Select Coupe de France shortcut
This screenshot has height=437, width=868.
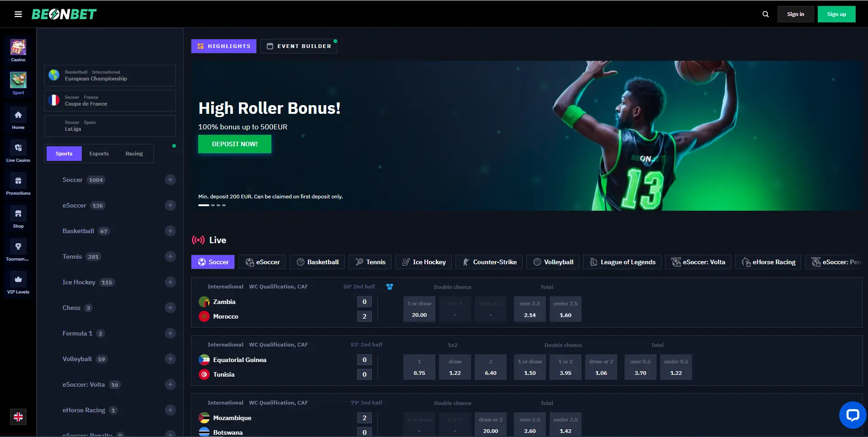click(x=110, y=101)
